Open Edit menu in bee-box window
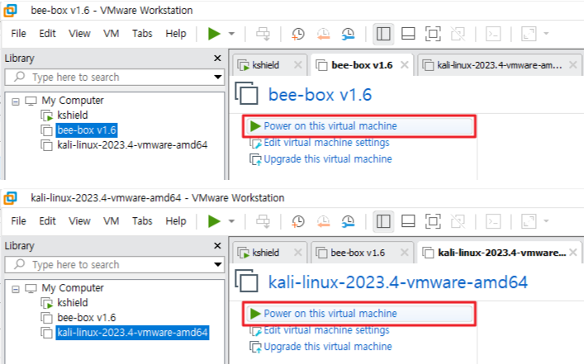The width and height of the screenshot is (588, 364). (x=47, y=33)
